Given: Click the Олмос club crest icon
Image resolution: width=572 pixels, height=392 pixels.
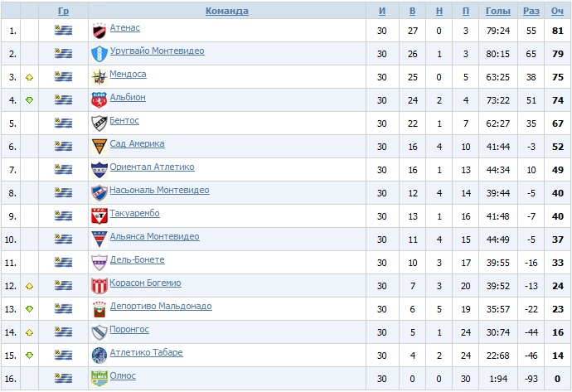Looking at the screenshot, I should pyautogui.click(x=99, y=379).
